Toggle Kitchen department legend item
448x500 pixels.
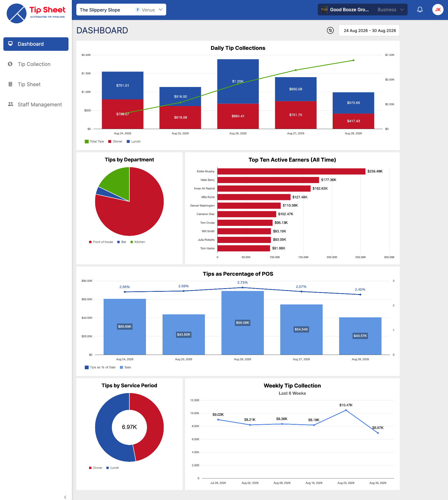(138, 242)
